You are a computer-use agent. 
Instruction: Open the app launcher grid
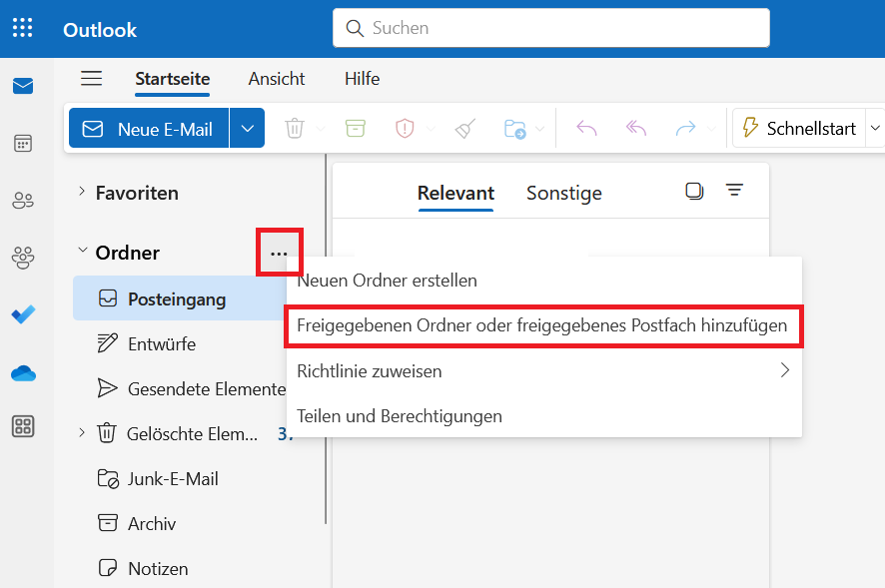tap(23, 28)
